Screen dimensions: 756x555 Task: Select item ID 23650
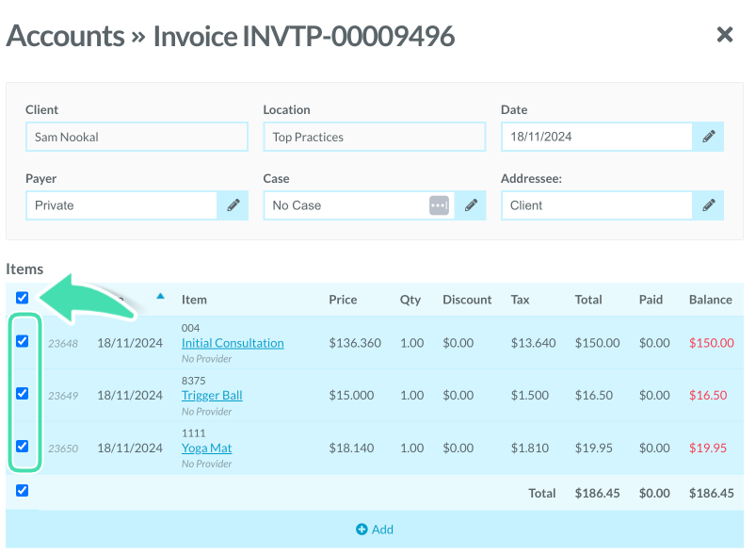click(x=63, y=449)
